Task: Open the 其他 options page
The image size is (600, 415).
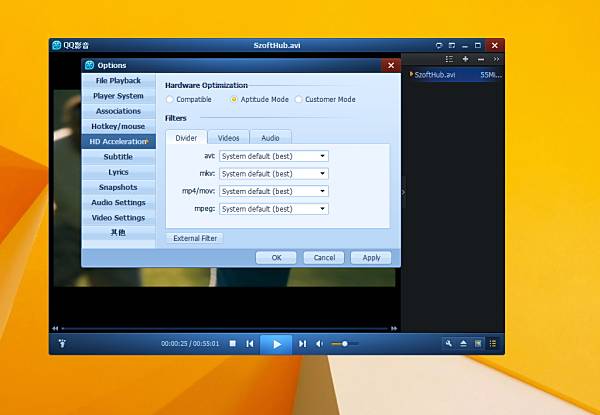Action: coord(118,233)
